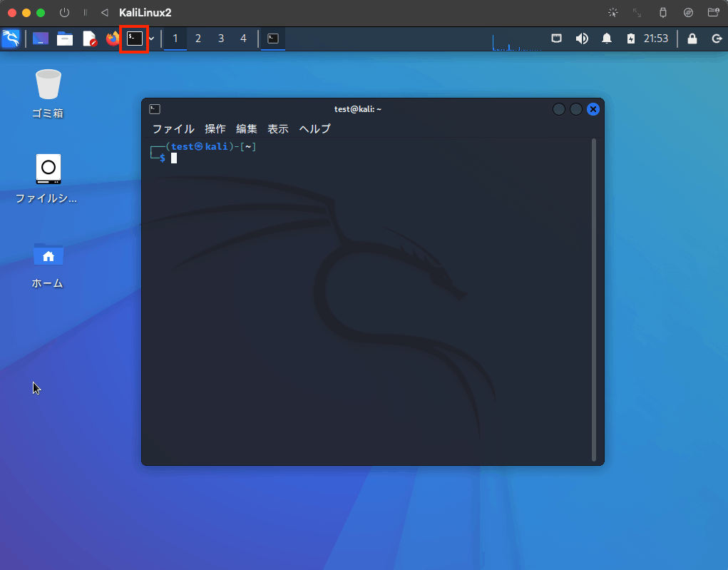Open the 編集 menu in terminal
The image size is (728, 570).
pos(247,128)
